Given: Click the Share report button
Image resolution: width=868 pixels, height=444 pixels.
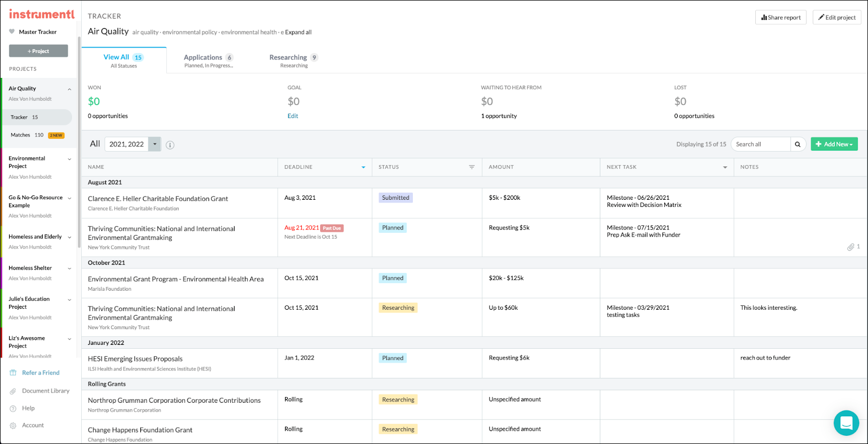Looking at the screenshot, I should click(x=781, y=17).
